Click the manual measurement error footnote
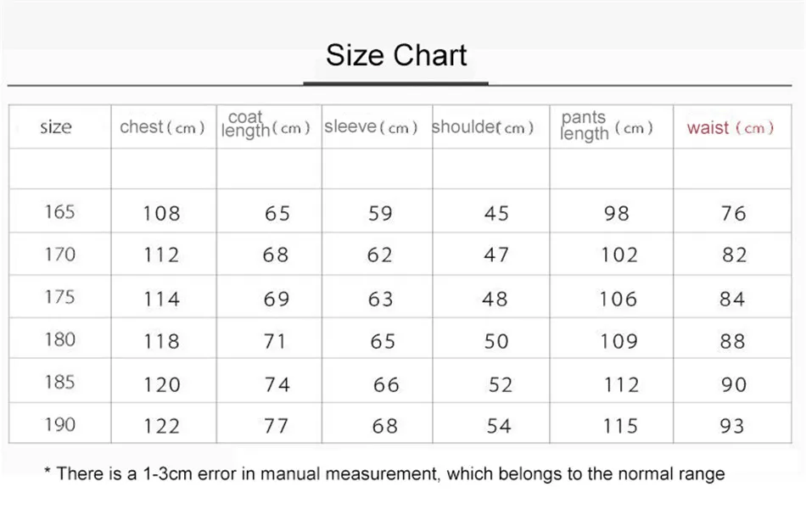This screenshot has width=806, height=532. pyautogui.click(x=384, y=473)
